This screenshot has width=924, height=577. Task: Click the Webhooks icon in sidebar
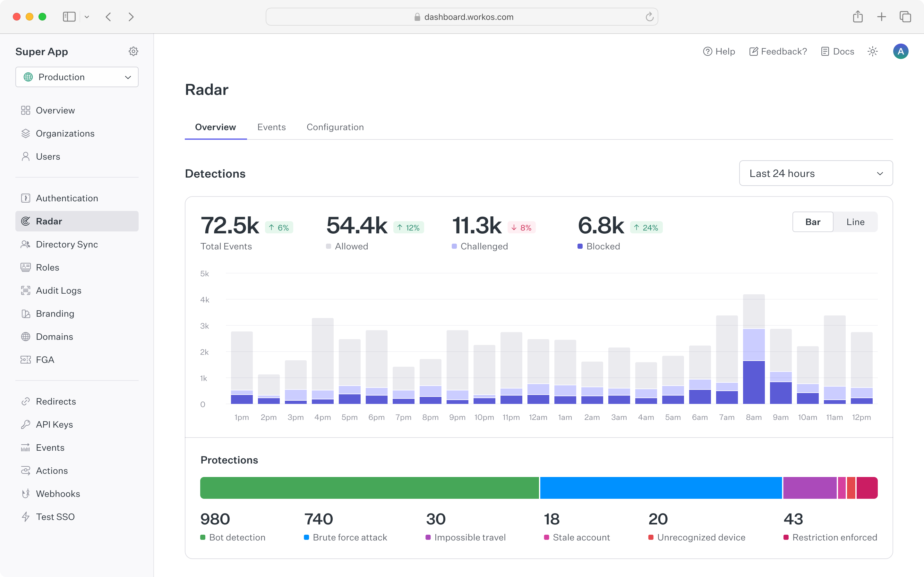pyautogui.click(x=26, y=493)
